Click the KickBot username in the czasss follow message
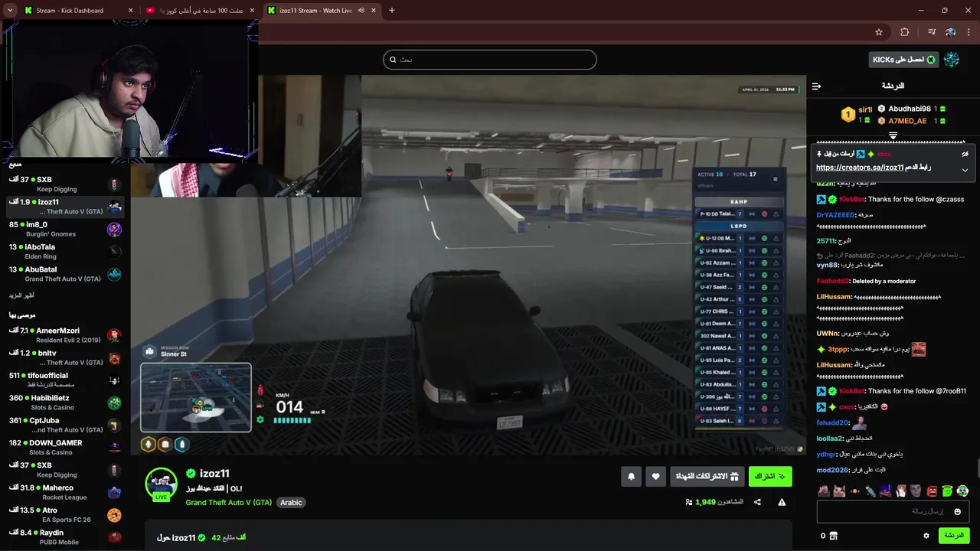The image size is (980, 551). pyautogui.click(x=852, y=200)
